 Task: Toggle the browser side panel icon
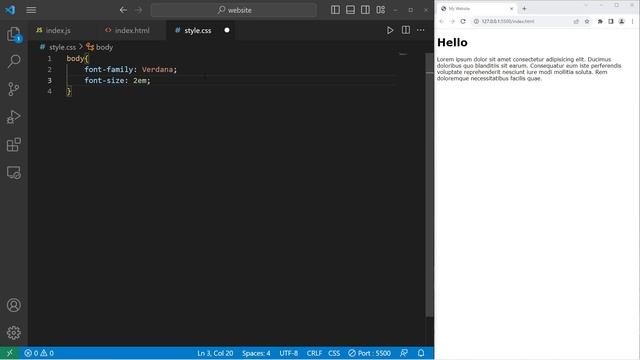click(x=611, y=21)
